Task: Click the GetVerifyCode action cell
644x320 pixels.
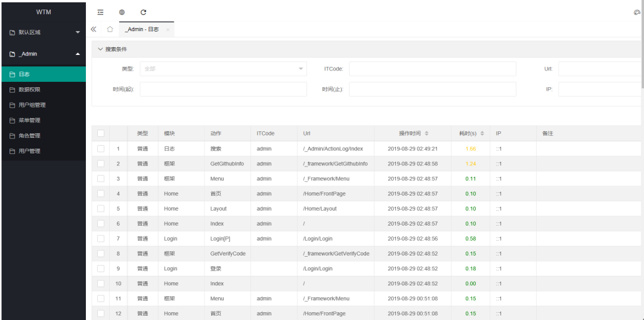Action: coord(228,254)
